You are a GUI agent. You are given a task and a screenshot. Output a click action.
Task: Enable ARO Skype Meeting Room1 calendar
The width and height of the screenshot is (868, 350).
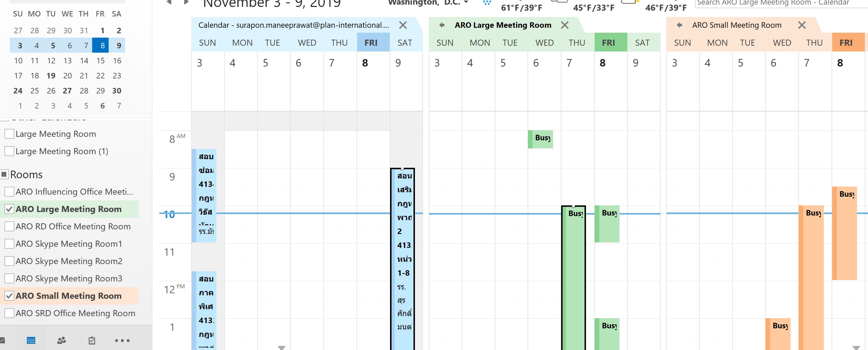pos(10,244)
